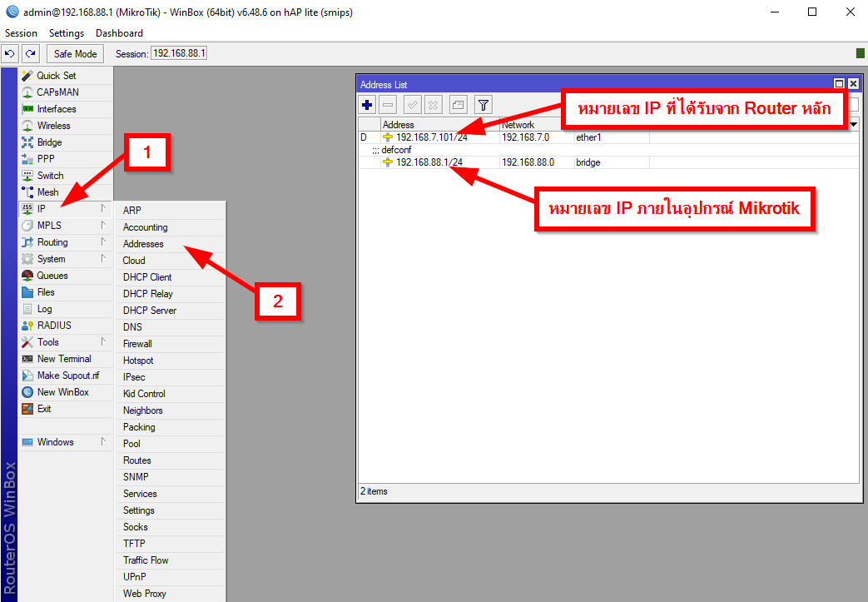Expand the Windows submenu
This screenshot has height=602, width=868.
tap(65, 441)
